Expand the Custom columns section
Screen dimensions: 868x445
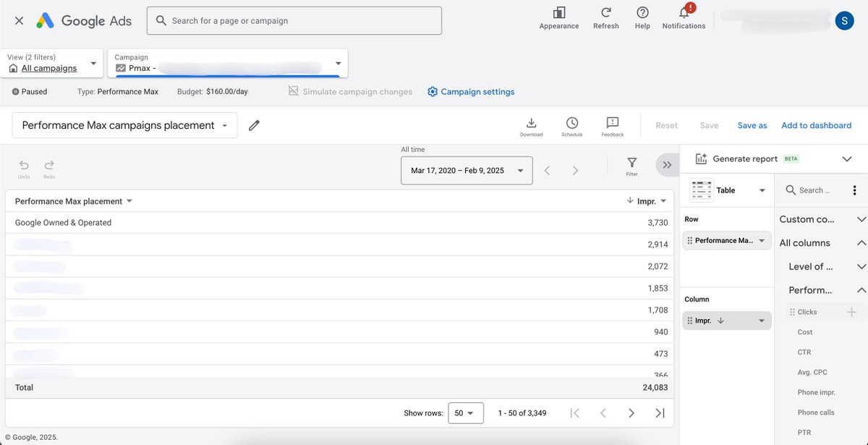[x=861, y=219]
